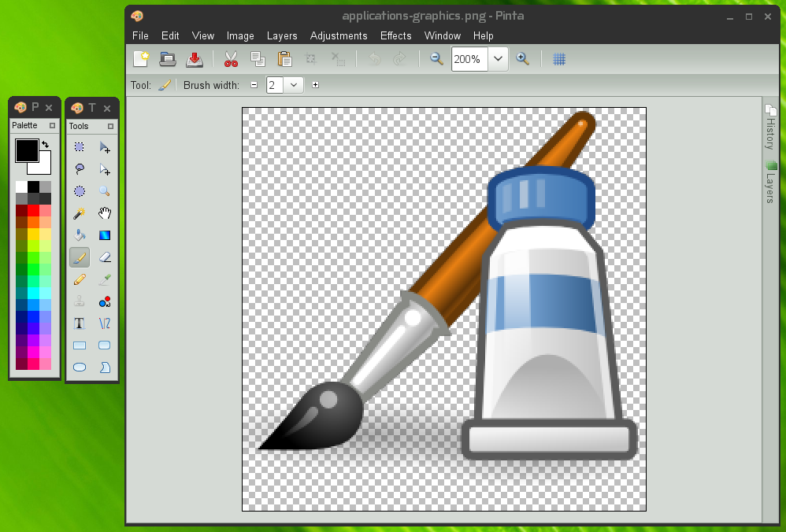
Task: Save the image with toolbar icon
Action: 195,59
